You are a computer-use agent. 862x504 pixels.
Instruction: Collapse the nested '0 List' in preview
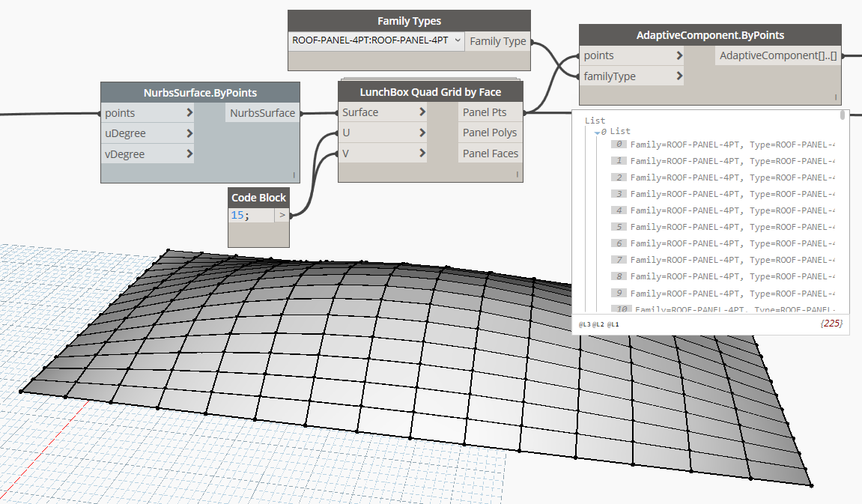(598, 132)
